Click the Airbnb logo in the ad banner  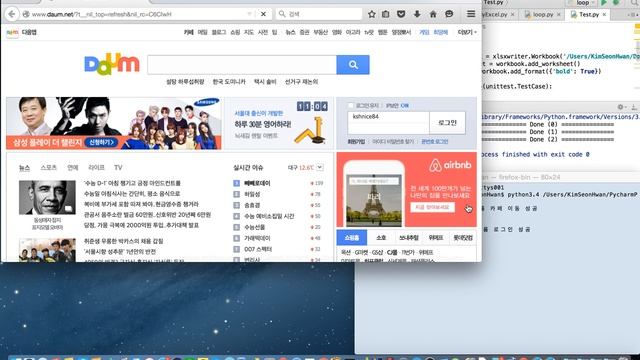tap(450, 165)
